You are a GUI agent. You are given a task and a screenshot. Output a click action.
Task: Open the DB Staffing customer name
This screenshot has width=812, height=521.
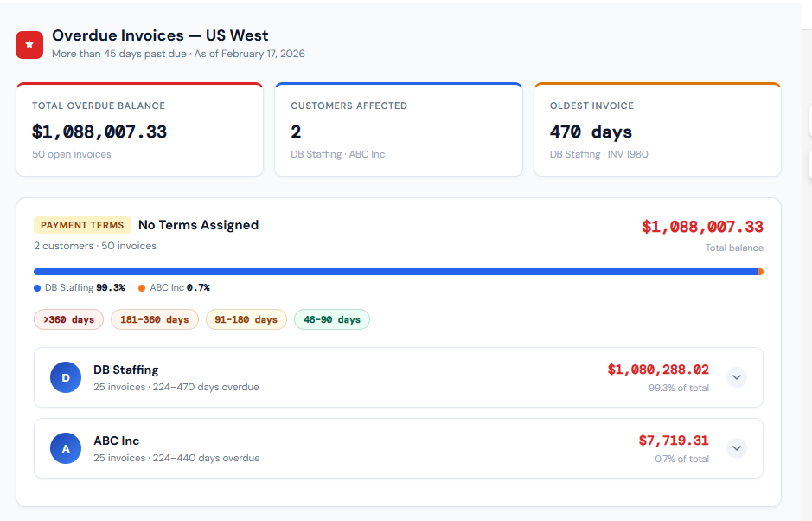[126, 370]
